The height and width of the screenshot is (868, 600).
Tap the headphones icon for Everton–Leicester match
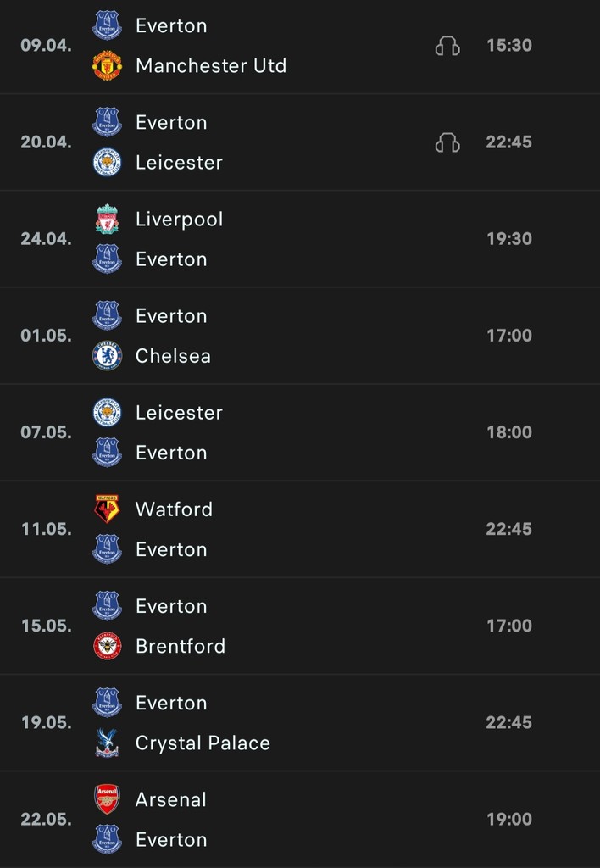(447, 142)
